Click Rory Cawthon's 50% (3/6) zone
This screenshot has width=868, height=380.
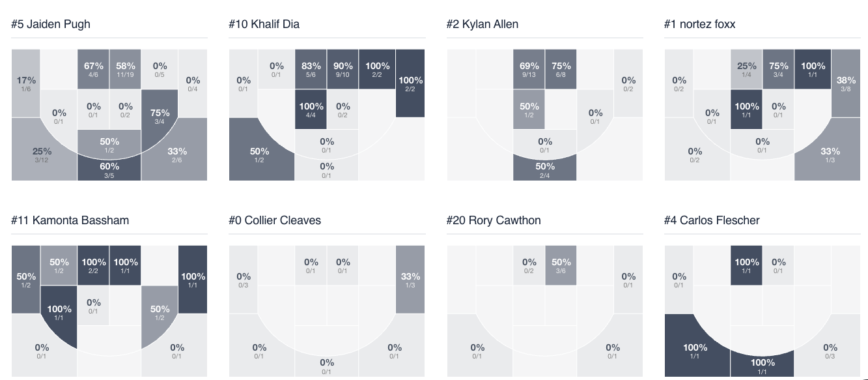pyautogui.click(x=561, y=265)
